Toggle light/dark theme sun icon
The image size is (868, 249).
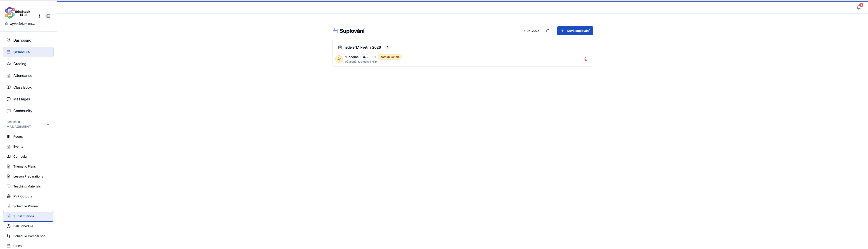(x=39, y=16)
